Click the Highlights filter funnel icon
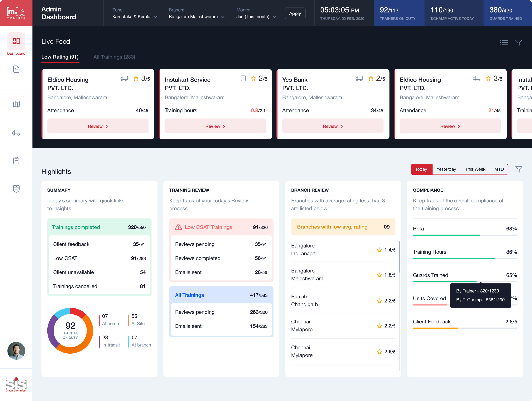Viewport: 532px width, 401px height. 518,169
